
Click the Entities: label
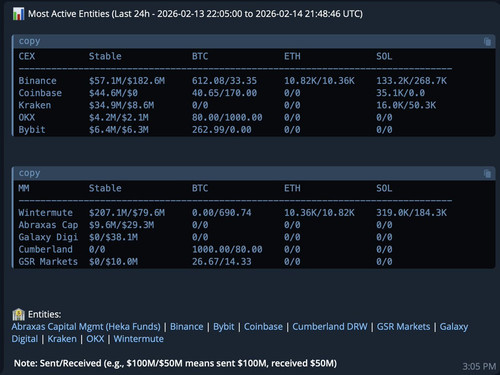point(44,314)
